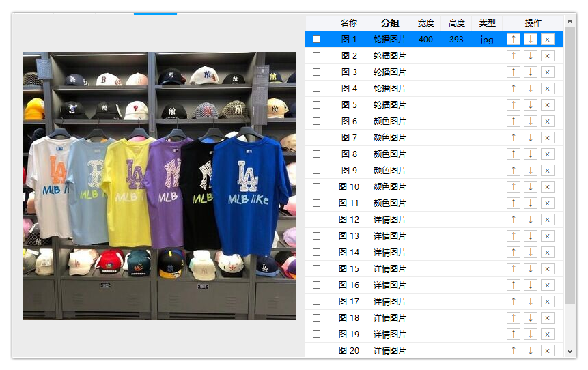The width and height of the screenshot is (588, 370).
Task: Click the 393 height value
Action: click(x=456, y=40)
